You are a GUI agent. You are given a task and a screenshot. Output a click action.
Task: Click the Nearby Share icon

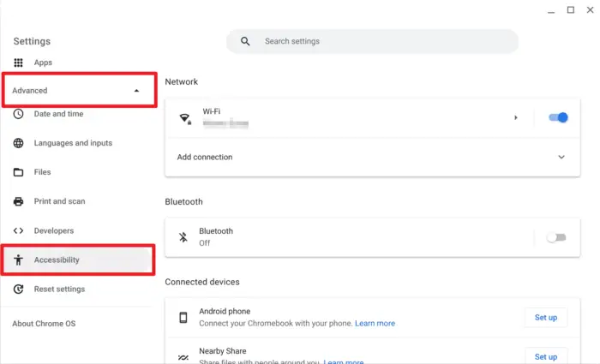[x=183, y=357]
